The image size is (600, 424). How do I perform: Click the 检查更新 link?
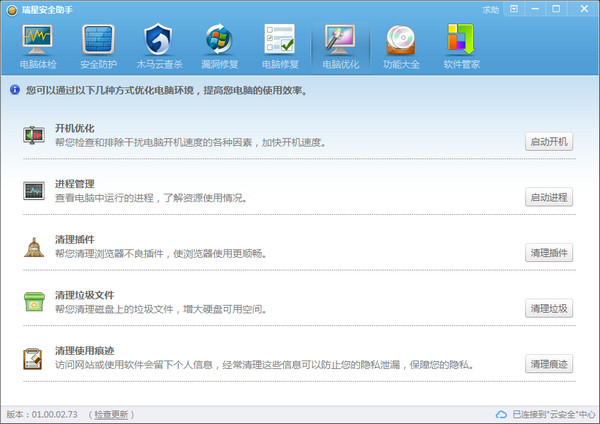pos(111,414)
